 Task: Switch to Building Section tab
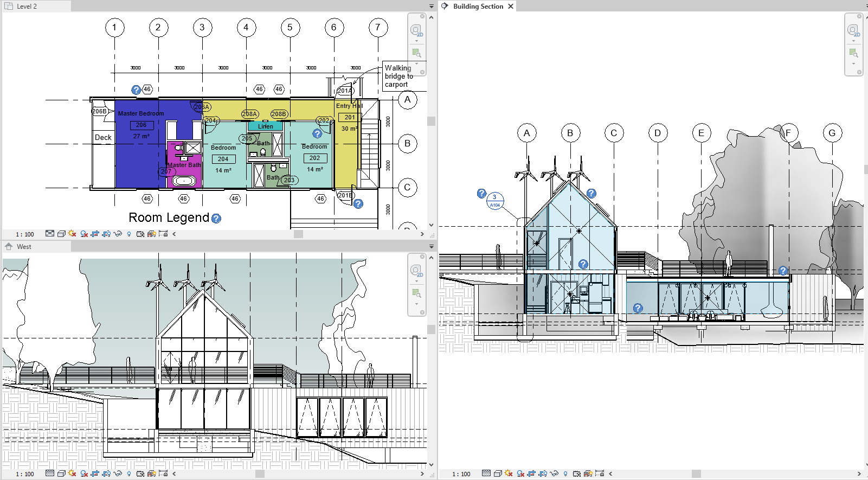pyautogui.click(x=478, y=7)
